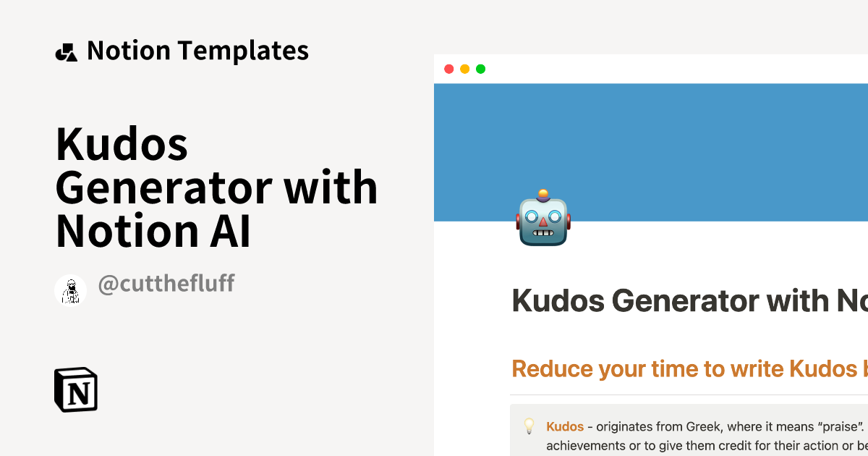Viewport: 868px width, 456px height.
Task: Click the page title inside the preview
Action: (687, 300)
